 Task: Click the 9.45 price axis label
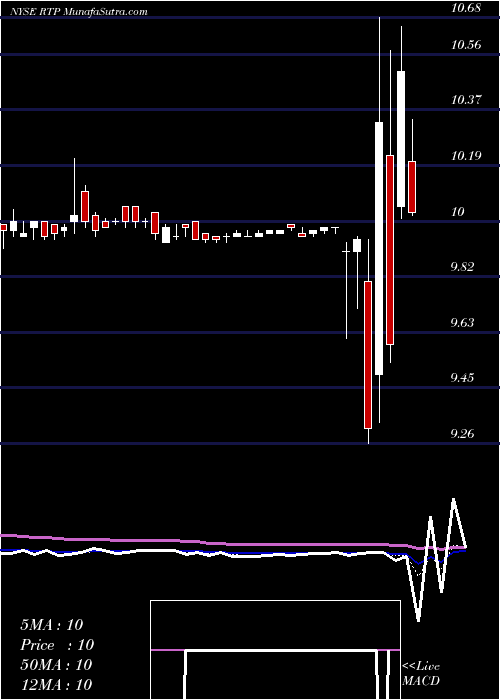(x=462, y=378)
